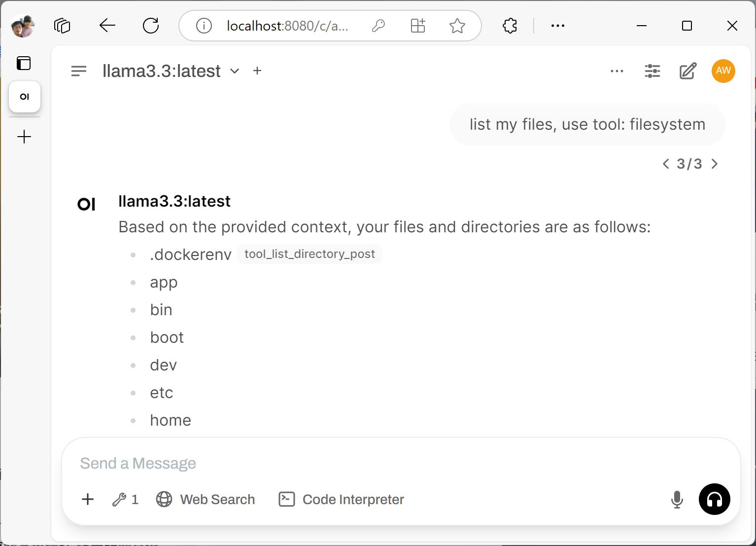This screenshot has height=546, width=756.
Task: Open chat options three-dot menu
Action: tap(617, 71)
